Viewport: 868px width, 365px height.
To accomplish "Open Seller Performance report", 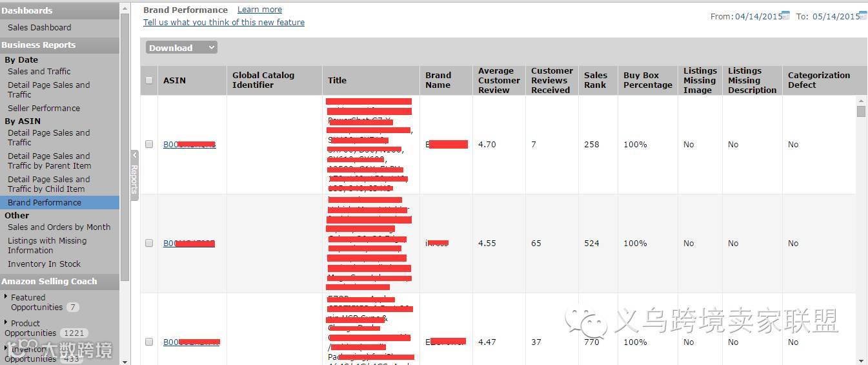I will click(44, 108).
